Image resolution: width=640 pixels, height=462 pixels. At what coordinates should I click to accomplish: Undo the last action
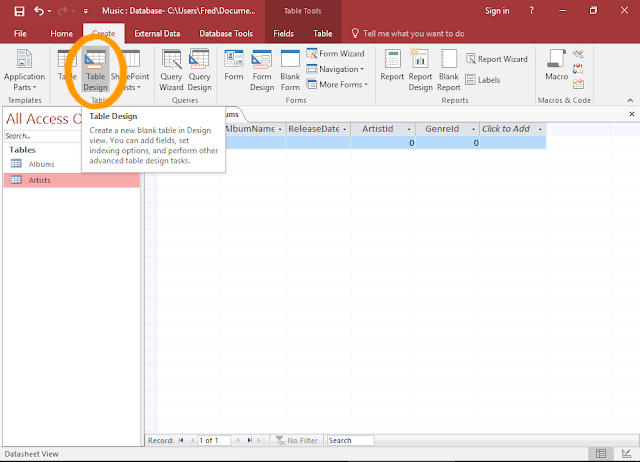[x=39, y=11]
